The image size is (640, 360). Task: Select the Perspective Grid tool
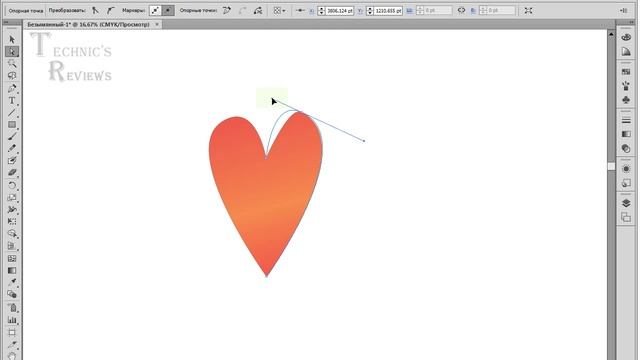(x=12, y=246)
